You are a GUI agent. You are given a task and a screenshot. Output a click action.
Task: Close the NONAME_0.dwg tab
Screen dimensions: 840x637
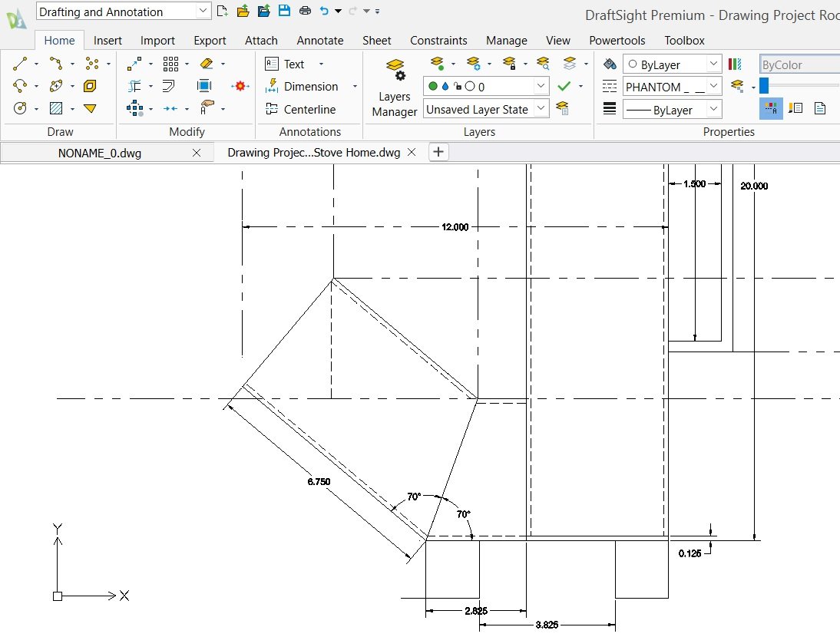(197, 153)
